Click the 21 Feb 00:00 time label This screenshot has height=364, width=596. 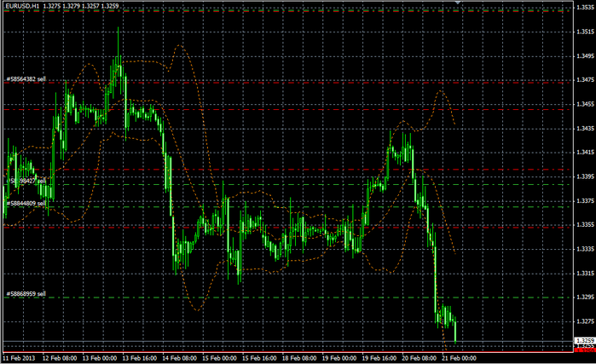click(x=459, y=358)
